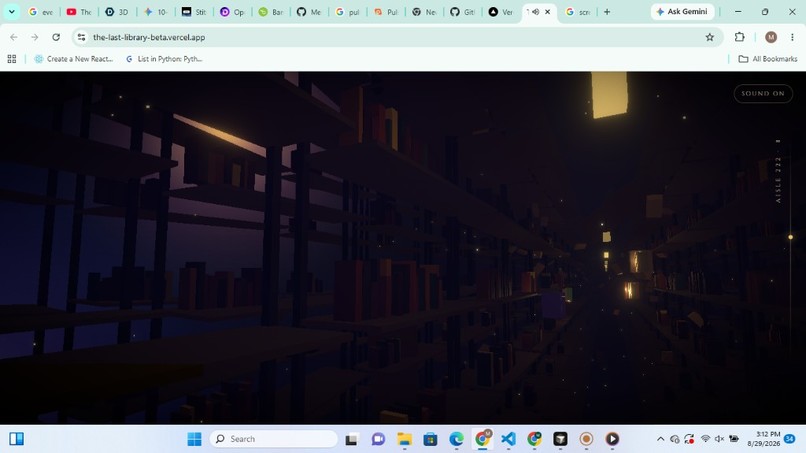Viewport: 806px width, 453px height.
Task: Open Task View in taskbar
Action: point(352,439)
